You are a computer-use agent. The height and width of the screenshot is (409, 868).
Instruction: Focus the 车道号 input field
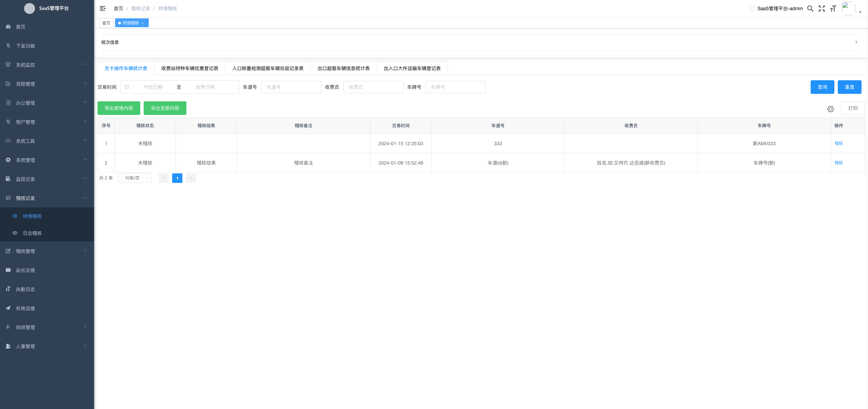(x=291, y=87)
